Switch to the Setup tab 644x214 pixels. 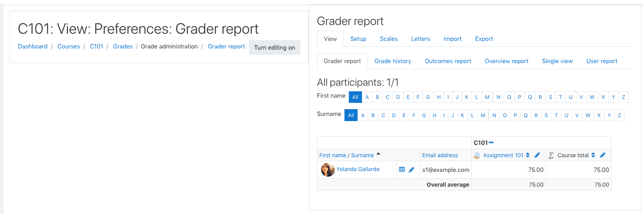358,39
